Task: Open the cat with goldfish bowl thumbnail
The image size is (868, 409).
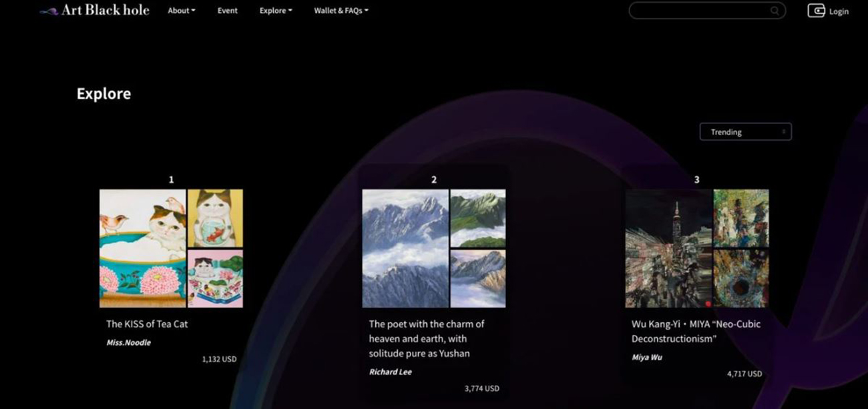Action: (x=215, y=218)
